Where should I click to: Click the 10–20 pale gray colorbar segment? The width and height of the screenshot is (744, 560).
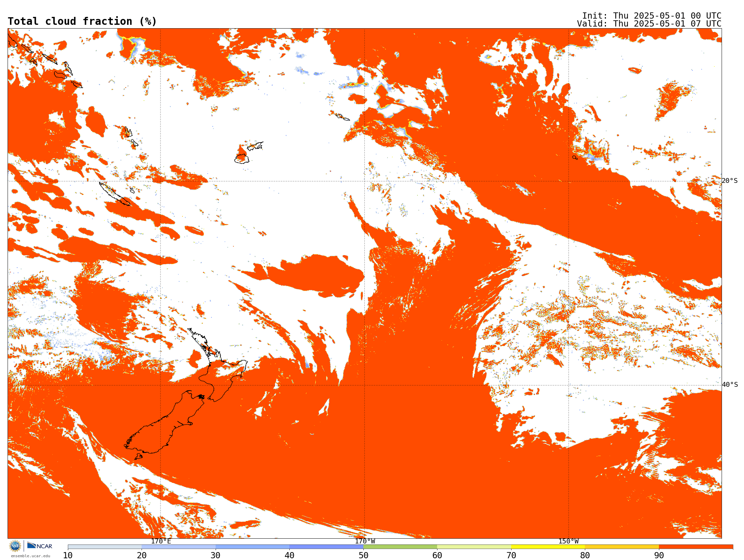(105, 547)
